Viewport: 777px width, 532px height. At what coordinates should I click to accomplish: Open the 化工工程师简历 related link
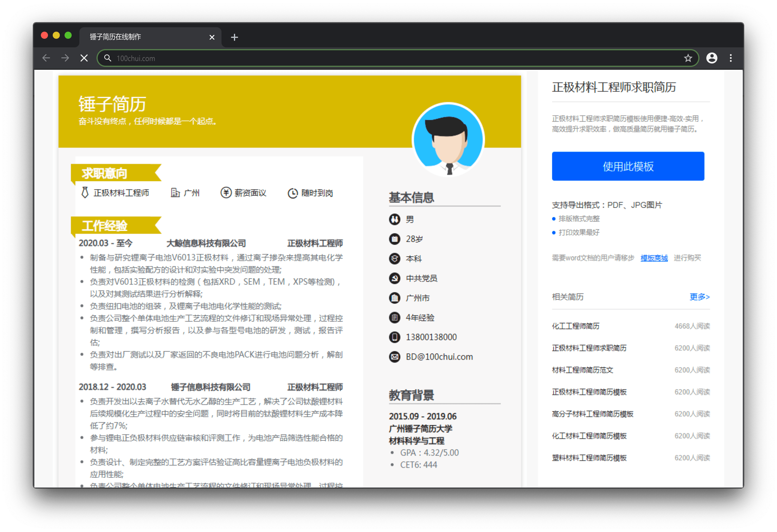(x=575, y=326)
